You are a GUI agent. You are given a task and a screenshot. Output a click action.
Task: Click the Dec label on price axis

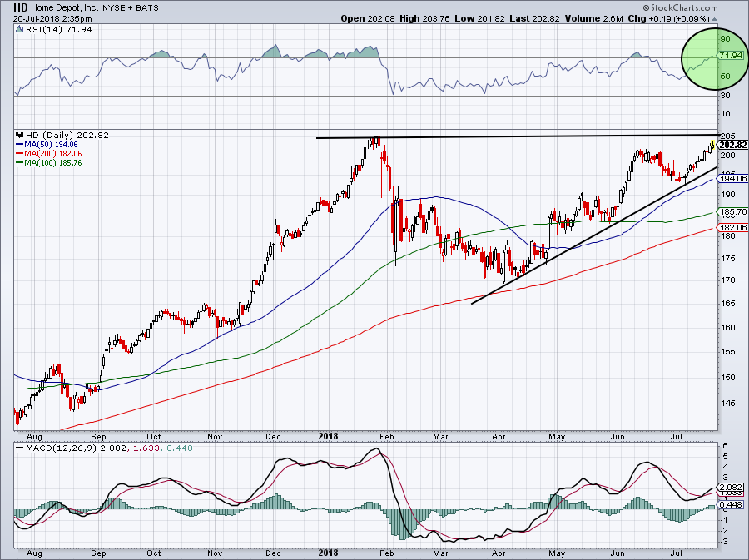tap(273, 436)
